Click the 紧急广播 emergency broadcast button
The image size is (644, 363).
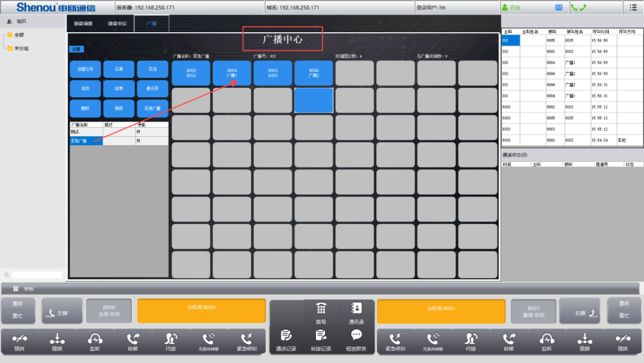tap(153, 108)
